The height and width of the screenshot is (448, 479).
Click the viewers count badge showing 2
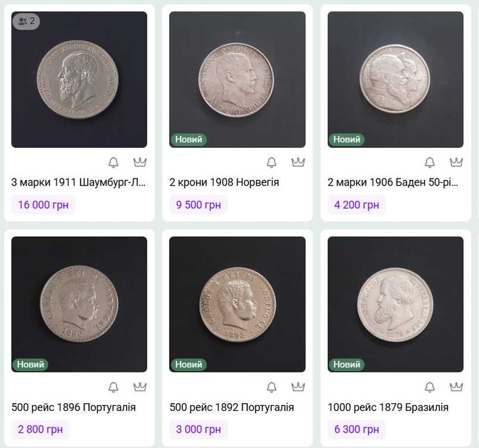pos(26,21)
